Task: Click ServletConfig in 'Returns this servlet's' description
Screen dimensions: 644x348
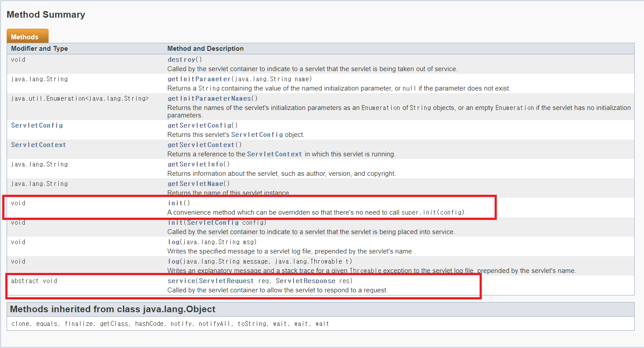Action: [257, 135]
